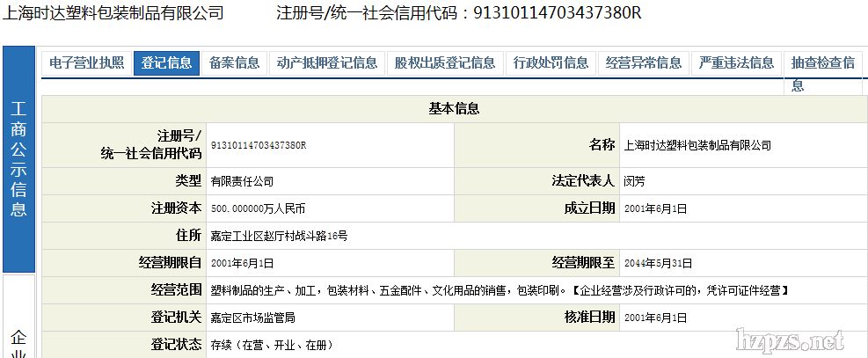Open the 电子营业执照 tab
The image size is (868, 358).
click(x=86, y=62)
